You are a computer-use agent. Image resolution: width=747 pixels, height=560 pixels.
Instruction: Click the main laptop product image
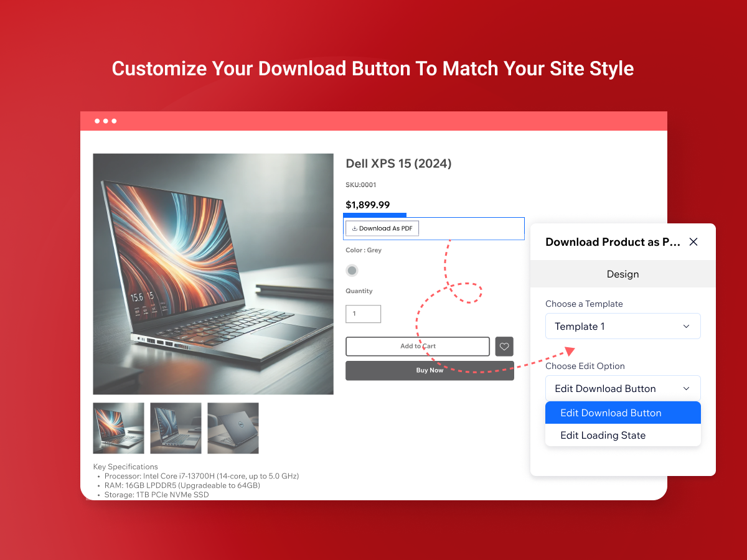pyautogui.click(x=214, y=274)
